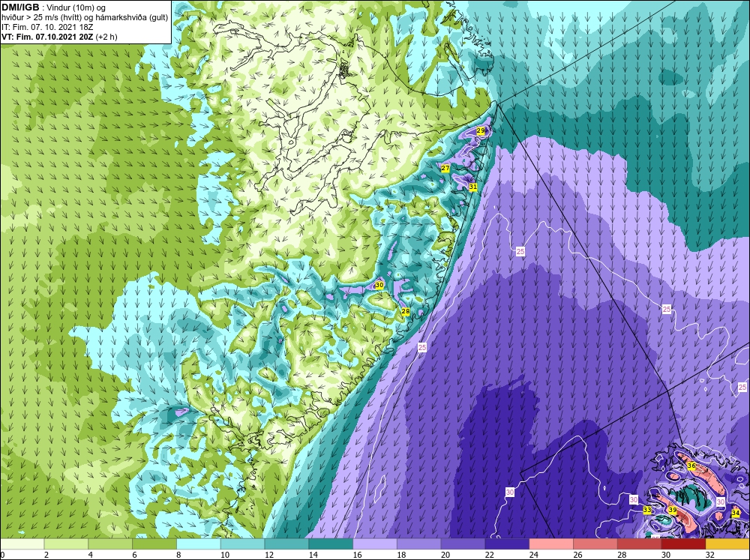Select the orange above-32 m/s legend swatch
This screenshot has width=750, height=560.
727,544
